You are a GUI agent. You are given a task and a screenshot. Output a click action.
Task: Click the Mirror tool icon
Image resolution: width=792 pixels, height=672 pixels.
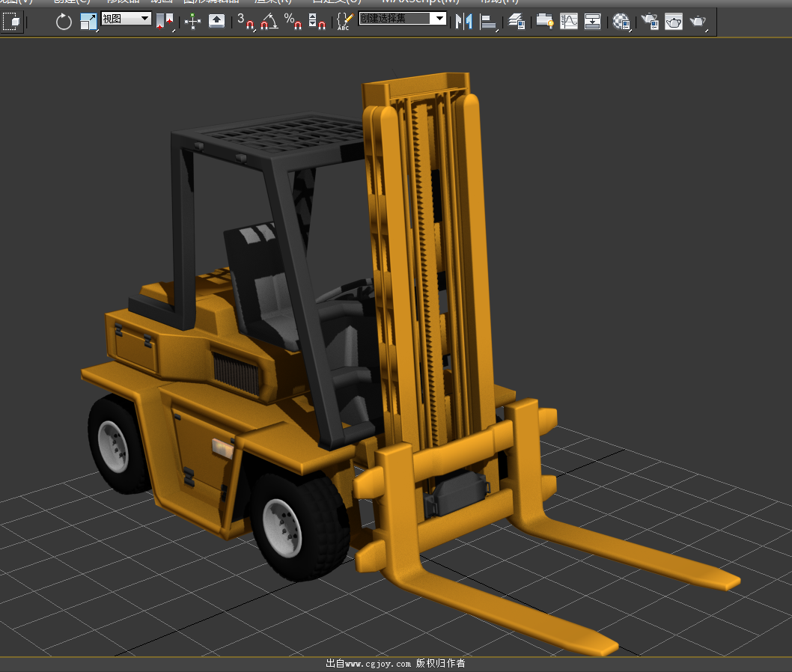click(464, 21)
